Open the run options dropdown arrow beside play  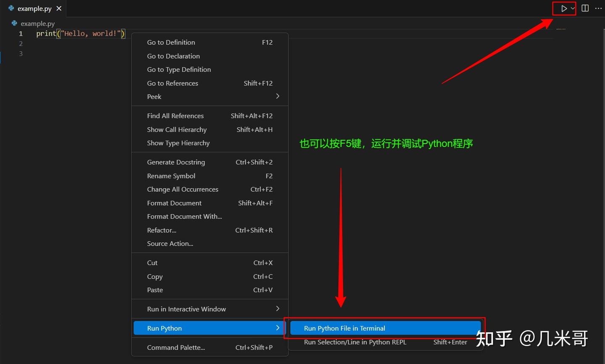[x=573, y=8]
